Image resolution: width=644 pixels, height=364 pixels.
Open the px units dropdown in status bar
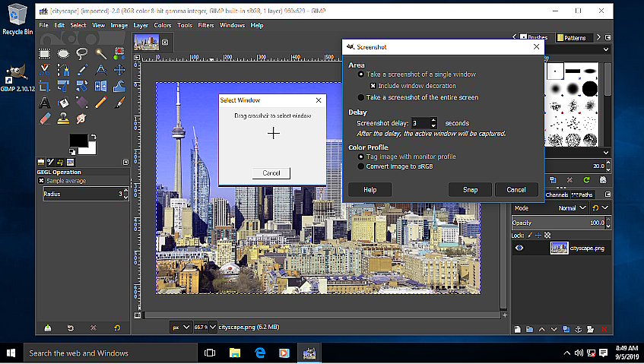coord(179,328)
